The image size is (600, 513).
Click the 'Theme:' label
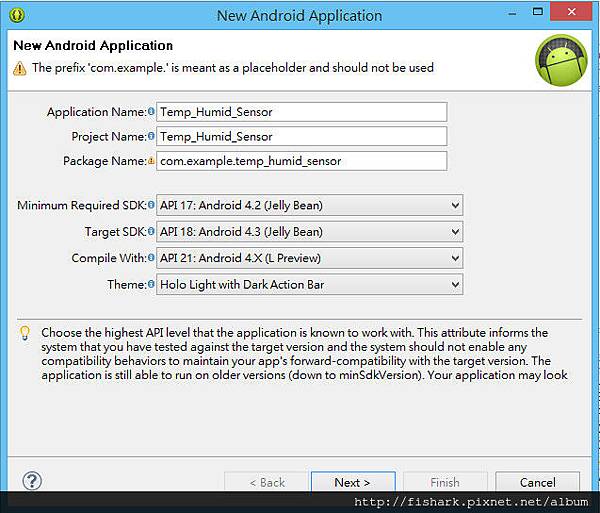point(127,284)
